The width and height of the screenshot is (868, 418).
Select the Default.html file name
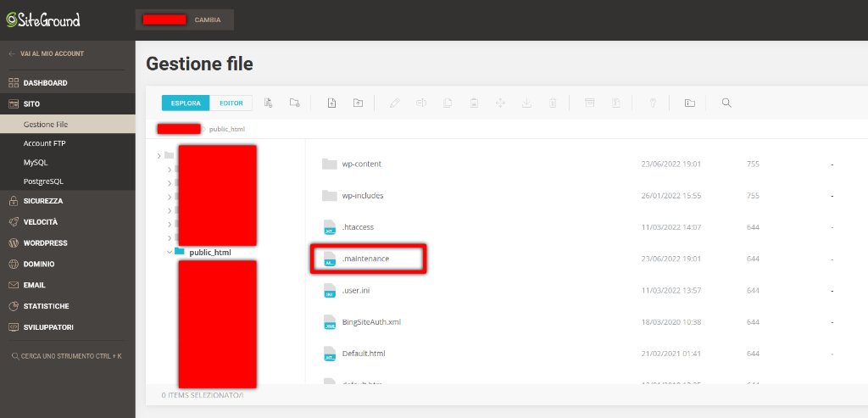pos(364,354)
